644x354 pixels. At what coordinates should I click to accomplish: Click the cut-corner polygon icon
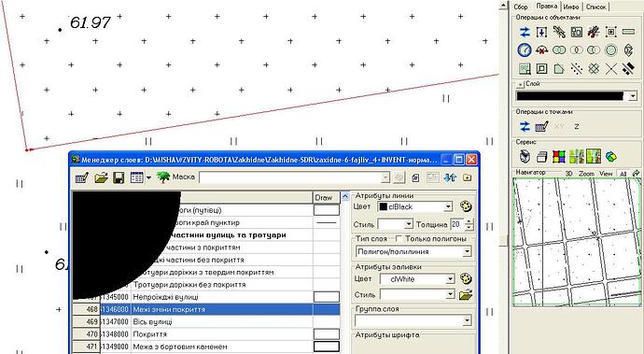[x=559, y=68]
